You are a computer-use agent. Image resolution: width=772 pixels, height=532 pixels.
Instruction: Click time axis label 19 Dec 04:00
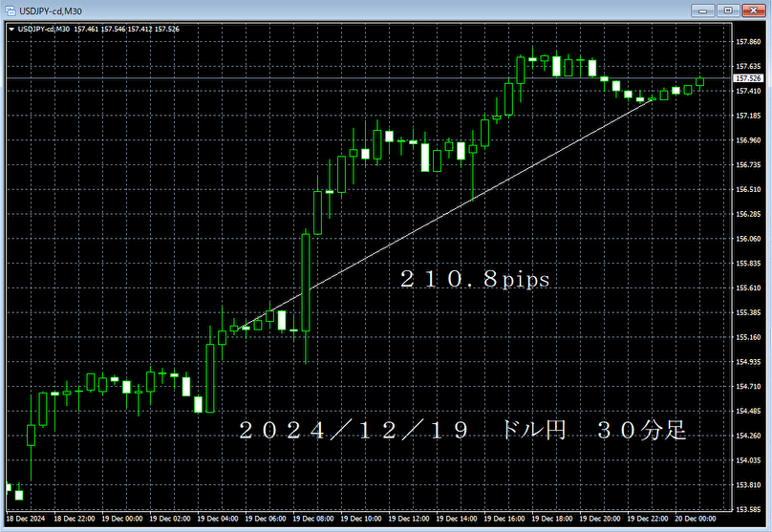click(218, 519)
